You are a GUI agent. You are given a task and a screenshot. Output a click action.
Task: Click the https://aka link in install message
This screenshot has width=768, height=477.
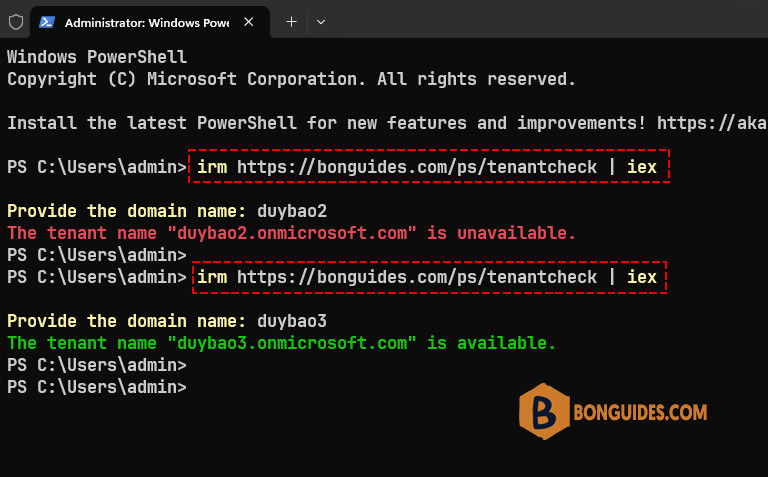[x=712, y=123]
